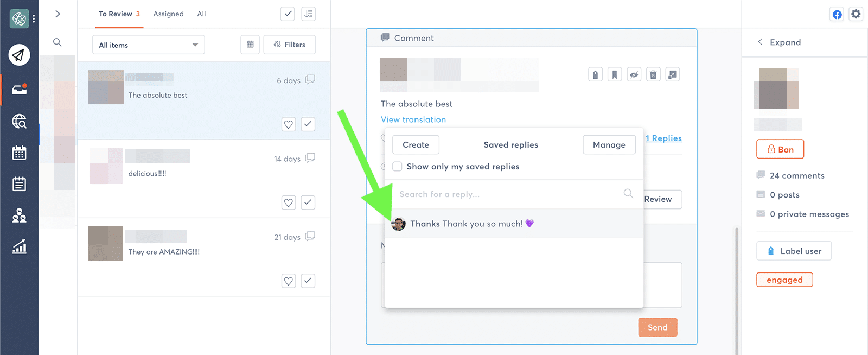Image resolution: width=868 pixels, height=355 pixels.
Task: Click the Search for a reply field
Action: click(x=514, y=194)
